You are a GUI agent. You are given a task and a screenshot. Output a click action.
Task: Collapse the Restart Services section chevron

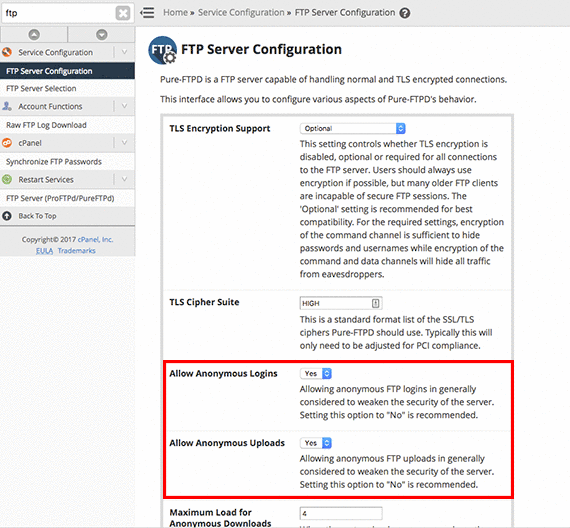tap(124, 179)
